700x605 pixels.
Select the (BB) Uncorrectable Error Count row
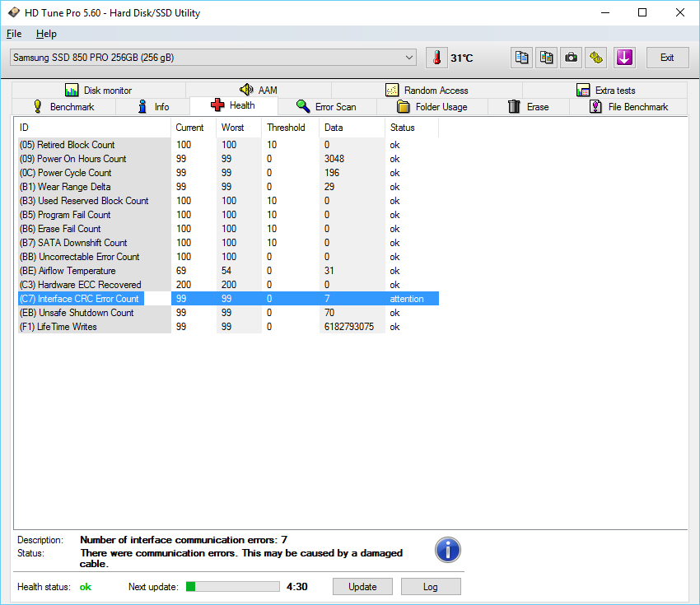point(228,257)
